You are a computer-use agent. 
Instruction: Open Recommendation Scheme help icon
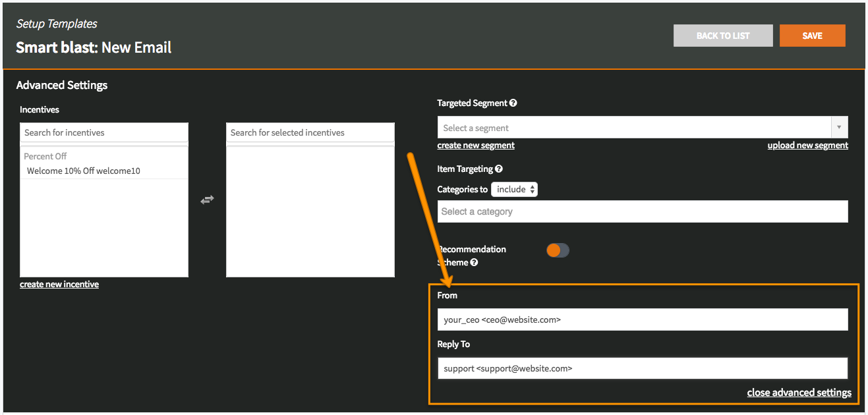click(474, 262)
